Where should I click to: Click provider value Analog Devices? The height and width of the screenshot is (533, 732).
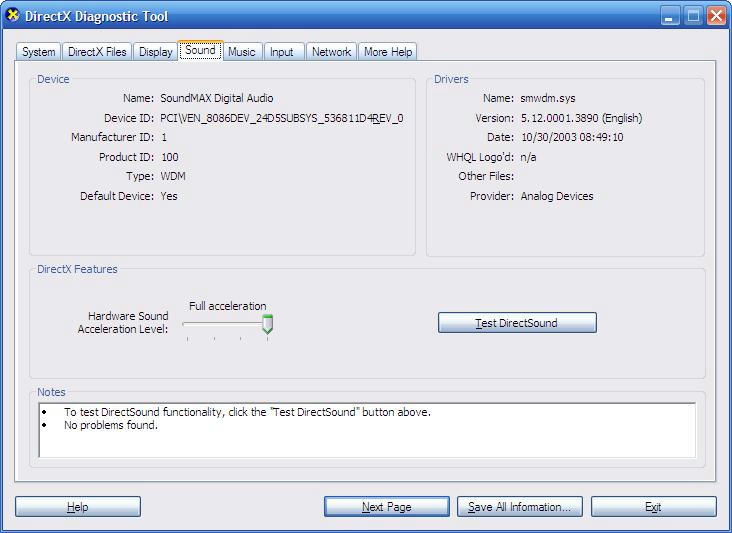click(x=557, y=196)
